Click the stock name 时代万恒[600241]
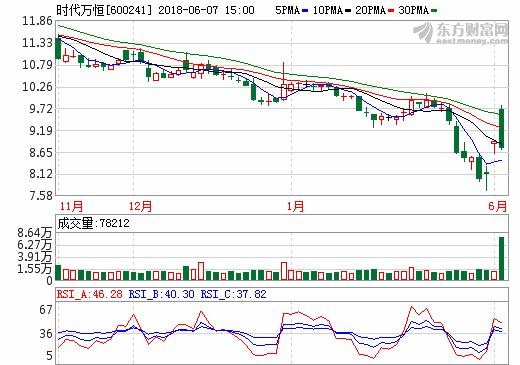This screenshot has width=520, height=365. [x=104, y=10]
